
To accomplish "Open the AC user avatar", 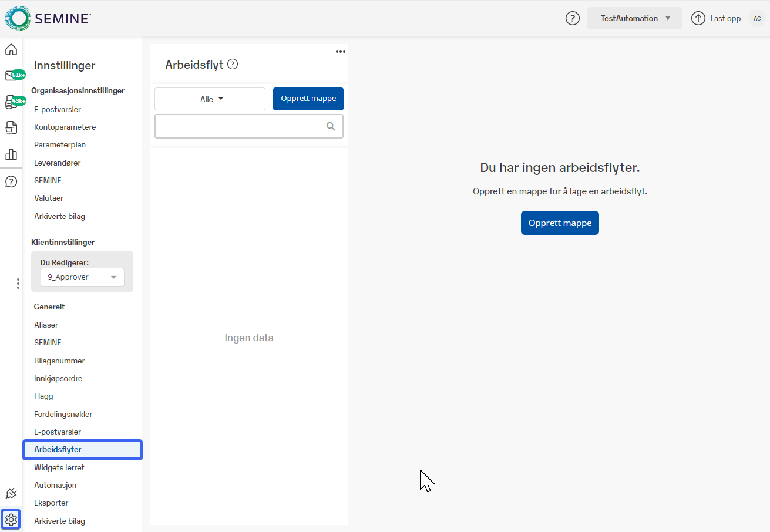I will pos(757,18).
